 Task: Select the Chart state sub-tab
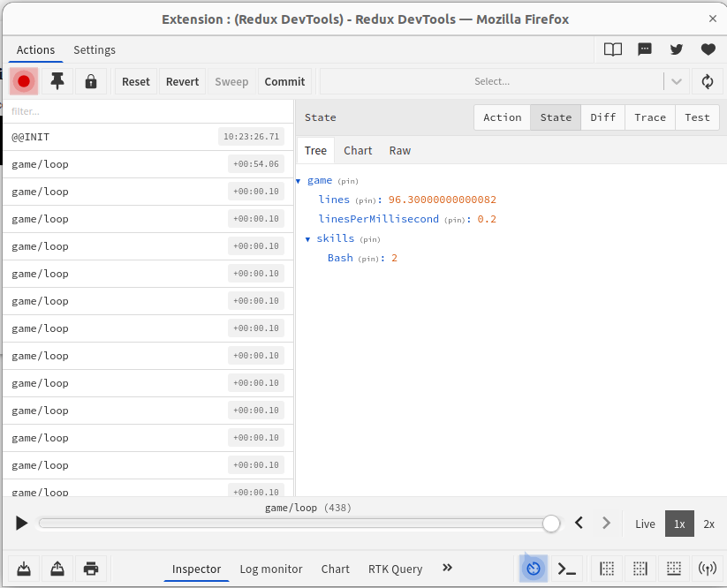tap(358, 151)
